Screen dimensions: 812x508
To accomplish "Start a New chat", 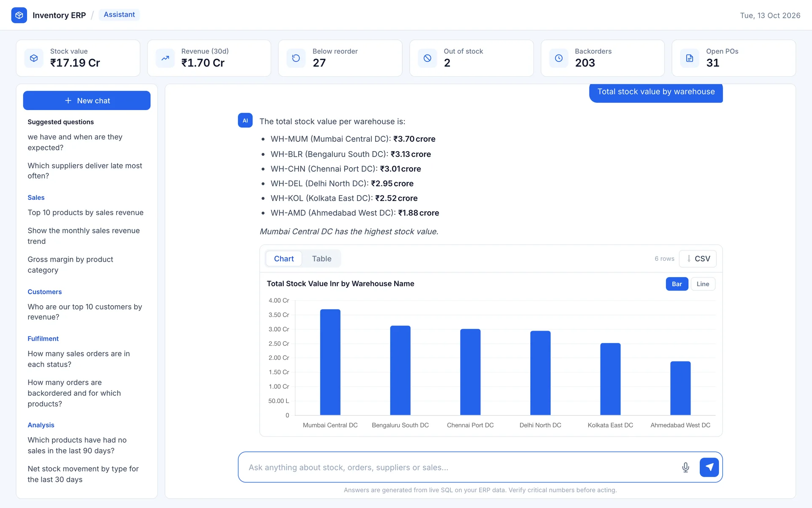I will (87, 101).
